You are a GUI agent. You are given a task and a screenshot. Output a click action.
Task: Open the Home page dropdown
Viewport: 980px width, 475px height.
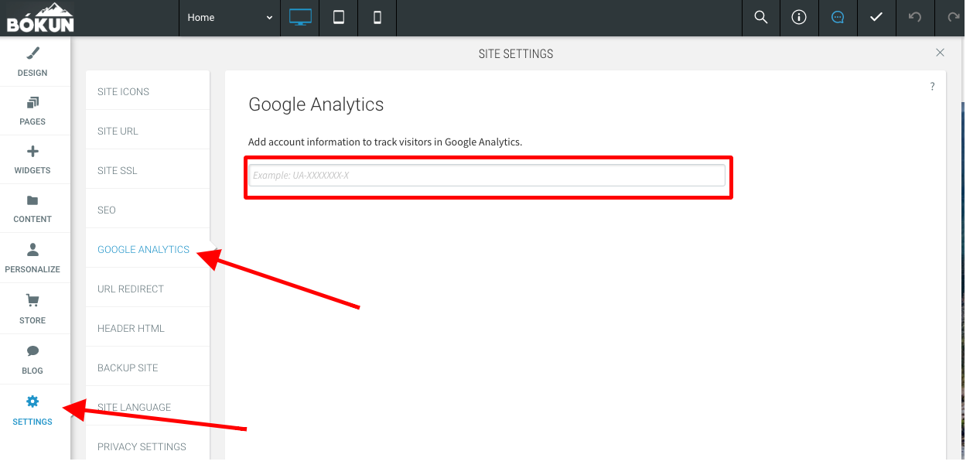coord(230,17)
